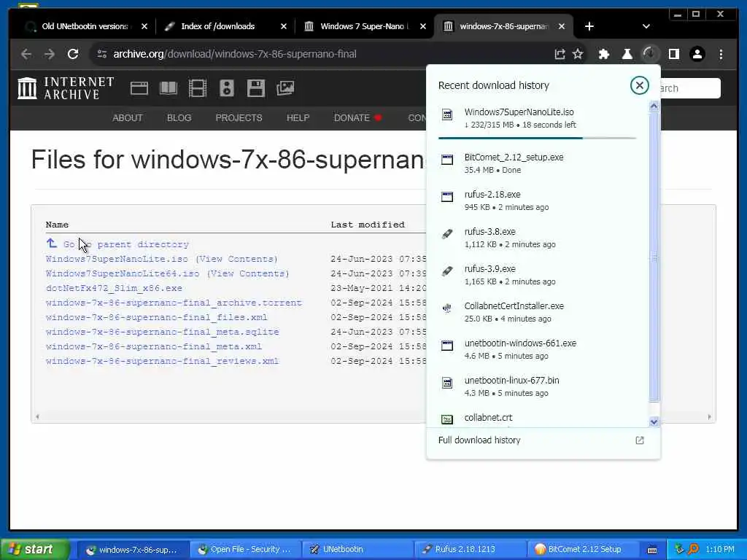Open the Chrome Labs flask icon
This screenshot has width=747, height=560.
(x=627, y=54)
